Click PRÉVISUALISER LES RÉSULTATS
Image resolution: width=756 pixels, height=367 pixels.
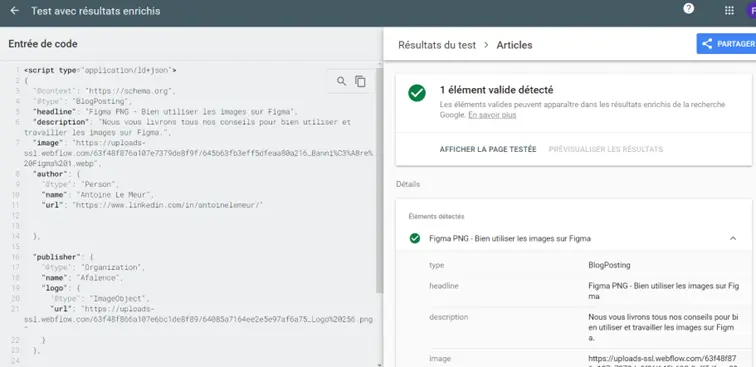(x=606, y=150)
